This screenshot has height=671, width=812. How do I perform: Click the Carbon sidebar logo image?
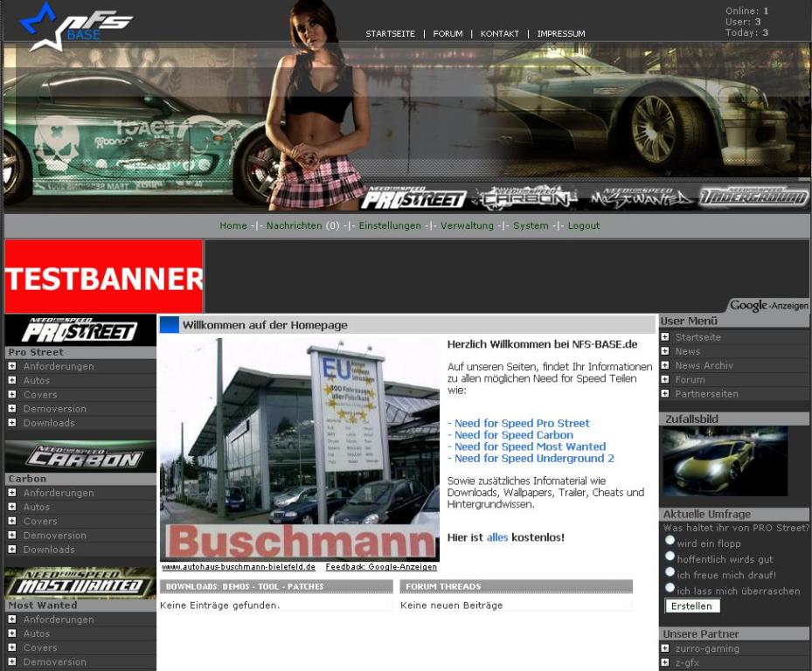click(80, 457)
